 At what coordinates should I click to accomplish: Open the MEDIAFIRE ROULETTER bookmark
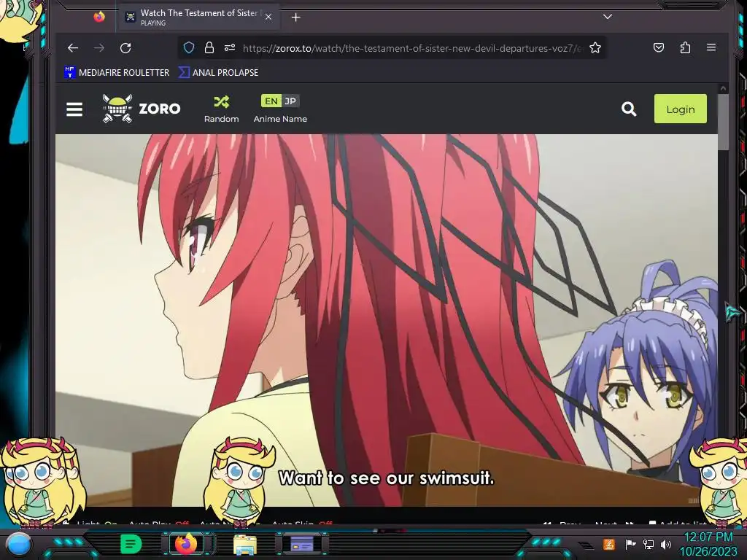coord(117,72)
